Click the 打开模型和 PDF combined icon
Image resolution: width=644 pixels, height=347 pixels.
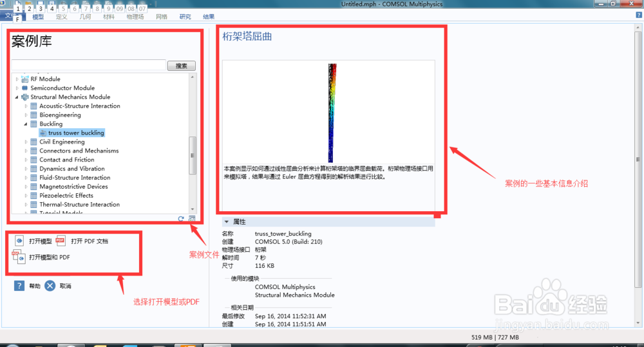(x=19, y=256)
